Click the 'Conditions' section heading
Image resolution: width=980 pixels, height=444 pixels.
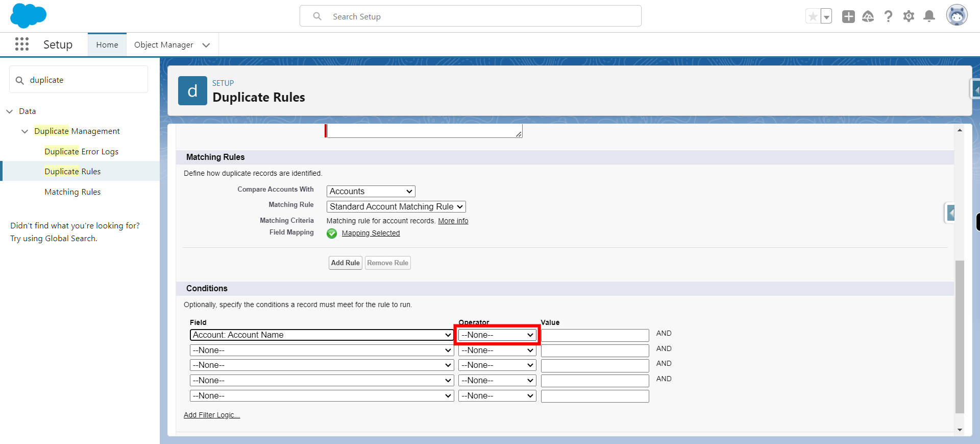coord(207,289)
